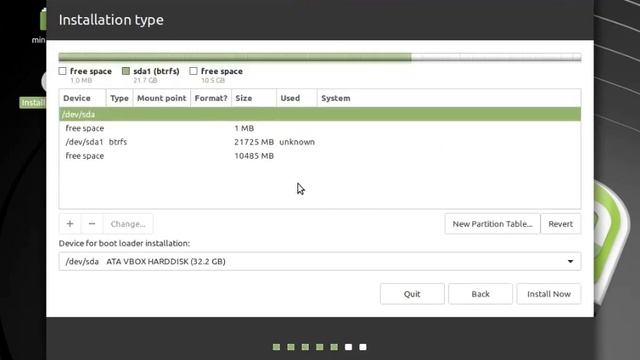Click the 'unknown' used value
Viewport: 640px width, 360px height.
[297, 142]
